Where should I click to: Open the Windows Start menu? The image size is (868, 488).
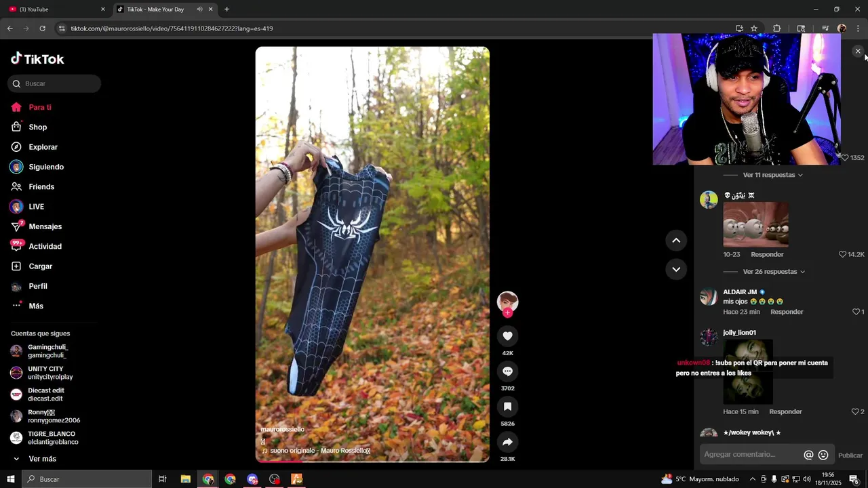11,479
